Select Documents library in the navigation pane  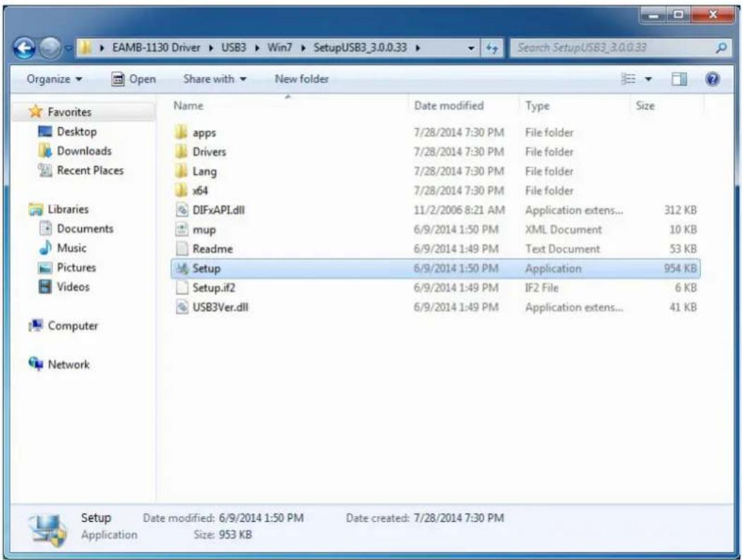pos(85,229)
